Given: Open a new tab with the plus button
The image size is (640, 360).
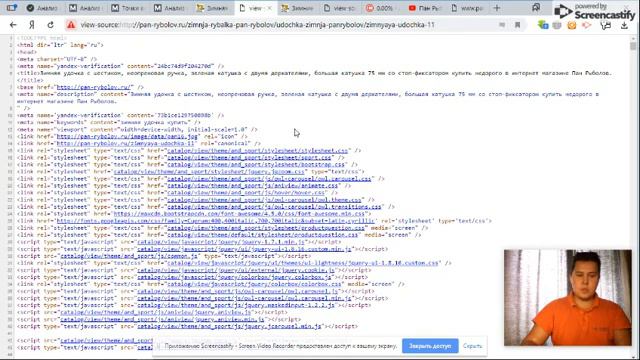Looking at the screenshot, I should click(x=497, y=8).
